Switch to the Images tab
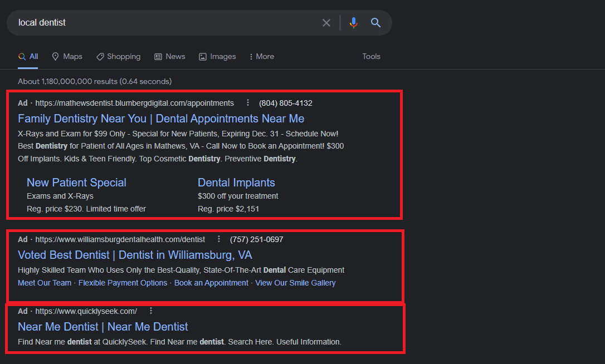 217,57
